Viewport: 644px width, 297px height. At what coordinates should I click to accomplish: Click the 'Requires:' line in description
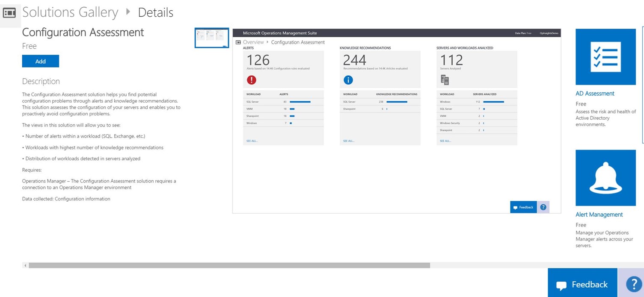pos(32,170)
